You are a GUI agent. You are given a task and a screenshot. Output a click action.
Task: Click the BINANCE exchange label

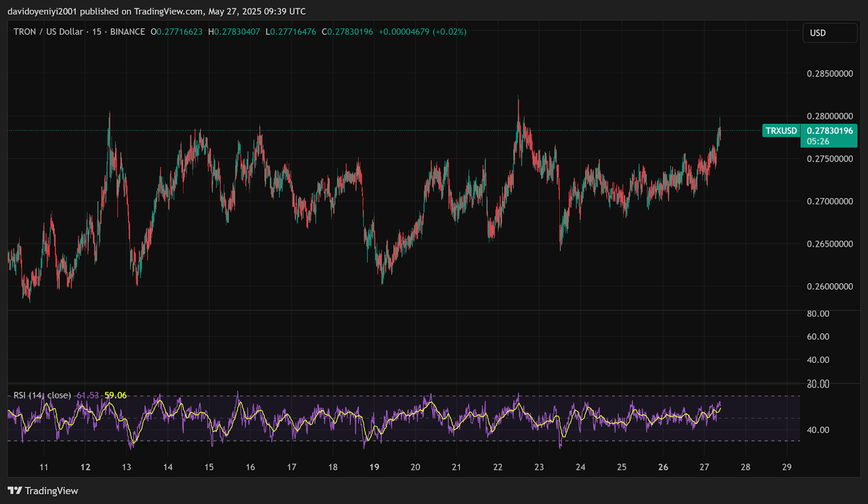coord(127,31)
